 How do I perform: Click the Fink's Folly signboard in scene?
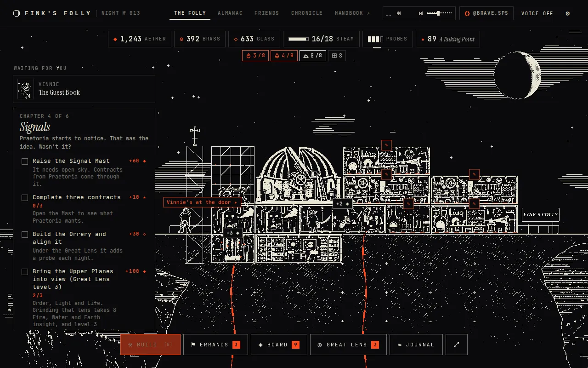[541, 214]
